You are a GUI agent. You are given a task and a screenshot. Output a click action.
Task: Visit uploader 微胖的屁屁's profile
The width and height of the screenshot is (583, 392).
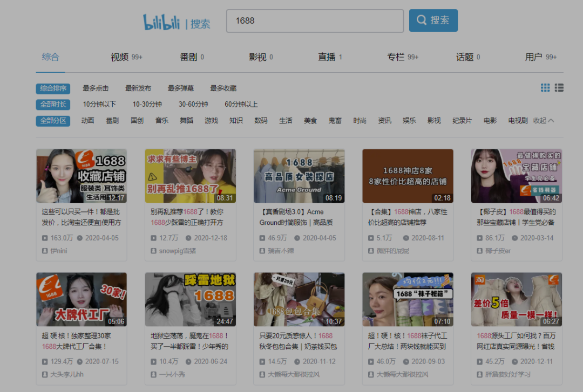[x=392, y=251]
